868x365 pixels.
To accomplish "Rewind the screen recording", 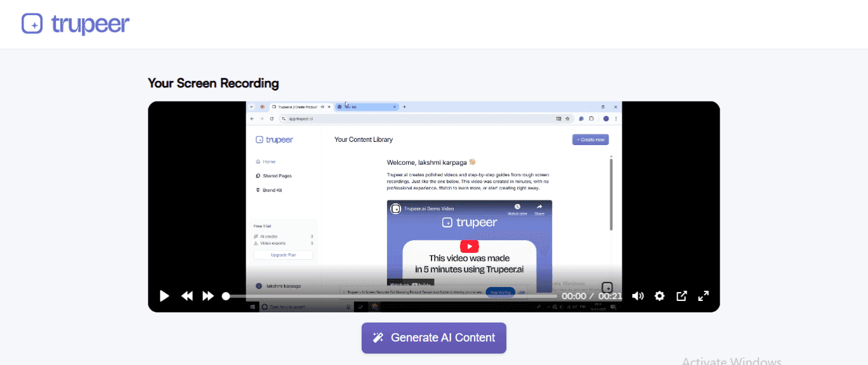I will (x=187, y=296).
